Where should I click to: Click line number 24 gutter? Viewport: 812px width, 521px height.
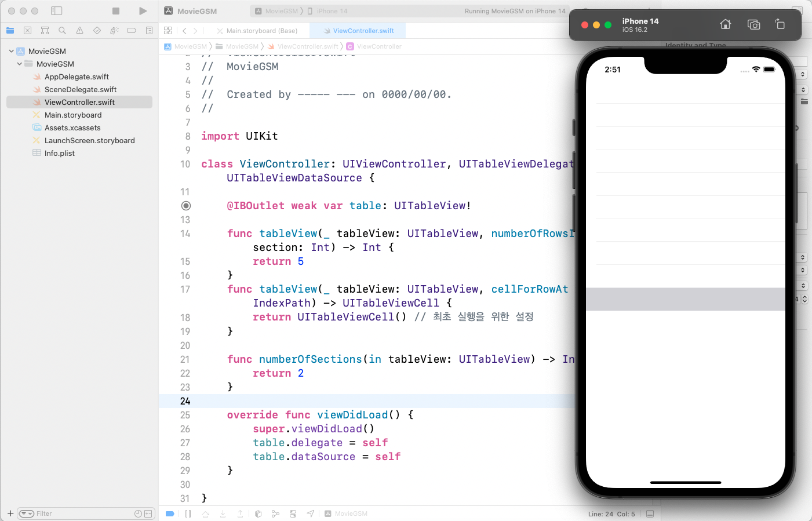(185, 401)
